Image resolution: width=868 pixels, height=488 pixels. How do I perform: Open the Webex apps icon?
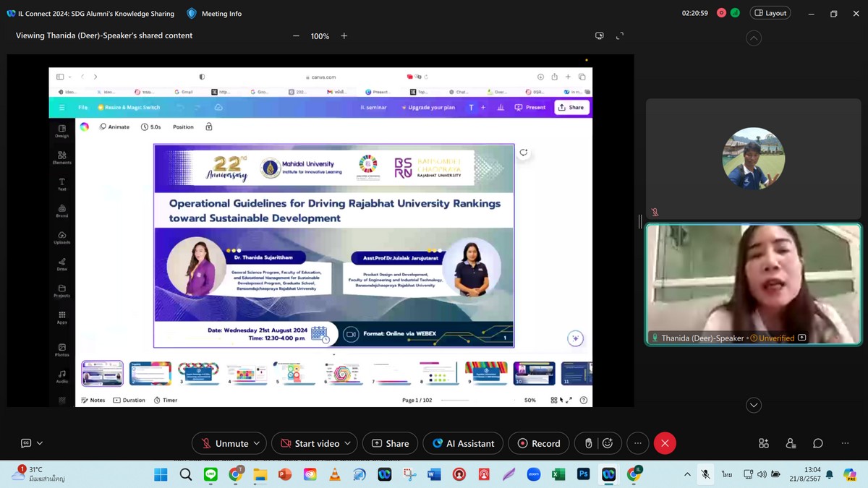click(x=763, y=443)
